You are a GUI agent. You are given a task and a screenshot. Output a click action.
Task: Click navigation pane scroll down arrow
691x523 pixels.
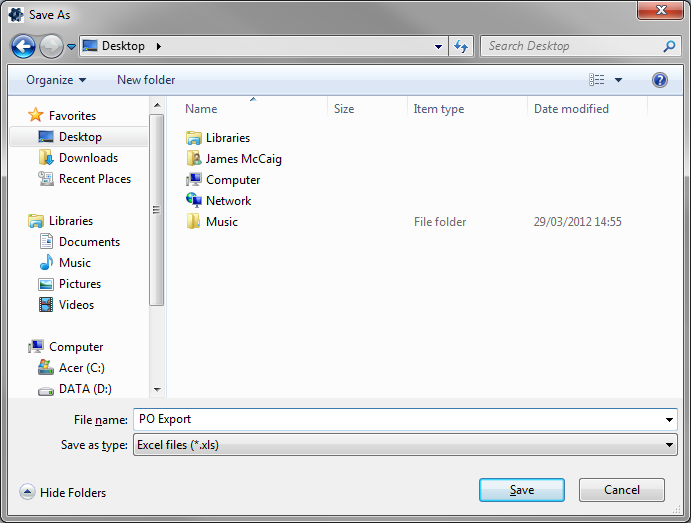[157, 389]
